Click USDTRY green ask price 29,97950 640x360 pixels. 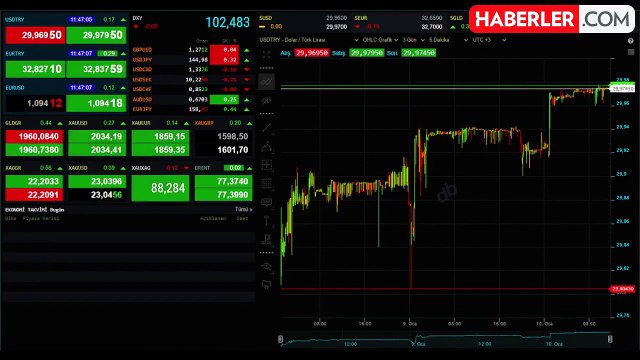point(96,35)
